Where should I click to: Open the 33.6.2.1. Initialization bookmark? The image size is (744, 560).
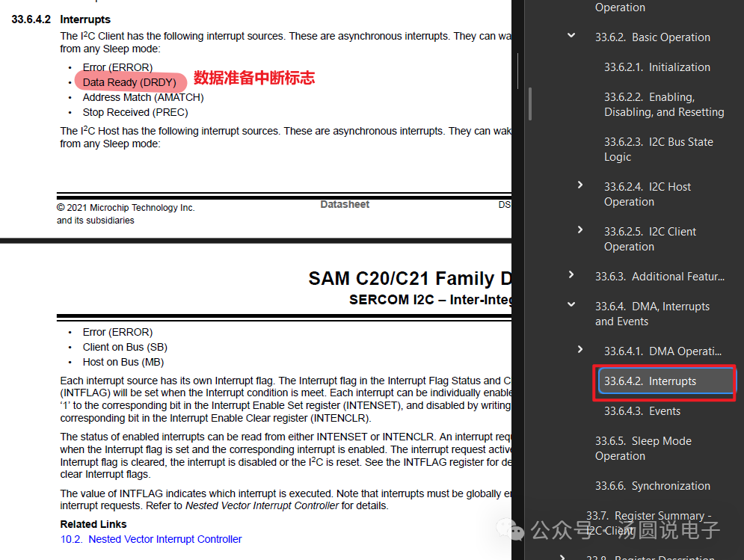point(657,67)
